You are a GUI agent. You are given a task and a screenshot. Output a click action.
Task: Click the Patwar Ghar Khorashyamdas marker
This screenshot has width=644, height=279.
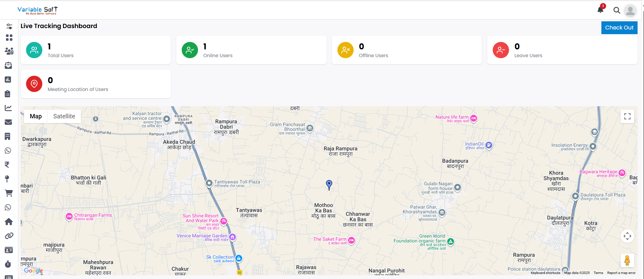click(442, 213)
